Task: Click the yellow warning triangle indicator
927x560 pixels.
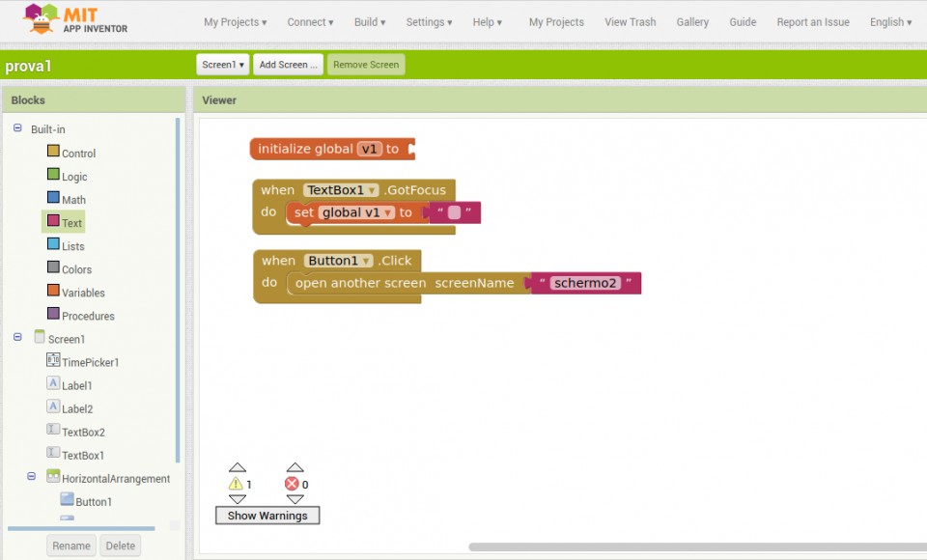Action: (x=235, y=484)
